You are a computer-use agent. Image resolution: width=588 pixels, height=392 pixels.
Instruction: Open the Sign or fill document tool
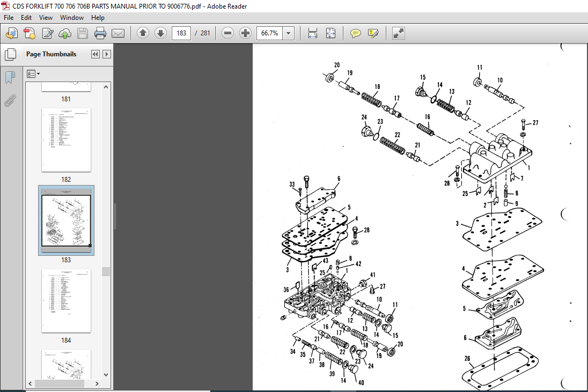coord(48,33)
